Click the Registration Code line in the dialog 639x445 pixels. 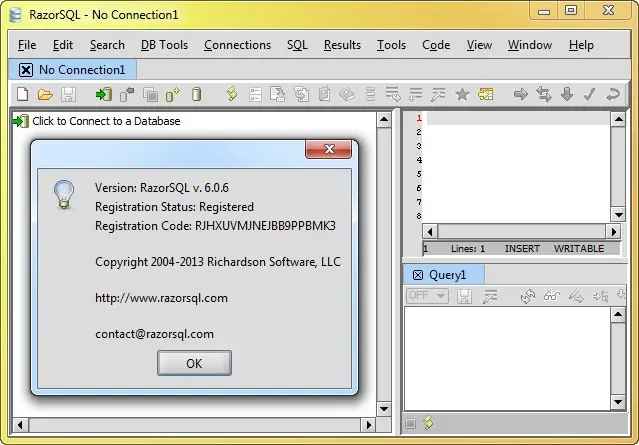(215, 226)
